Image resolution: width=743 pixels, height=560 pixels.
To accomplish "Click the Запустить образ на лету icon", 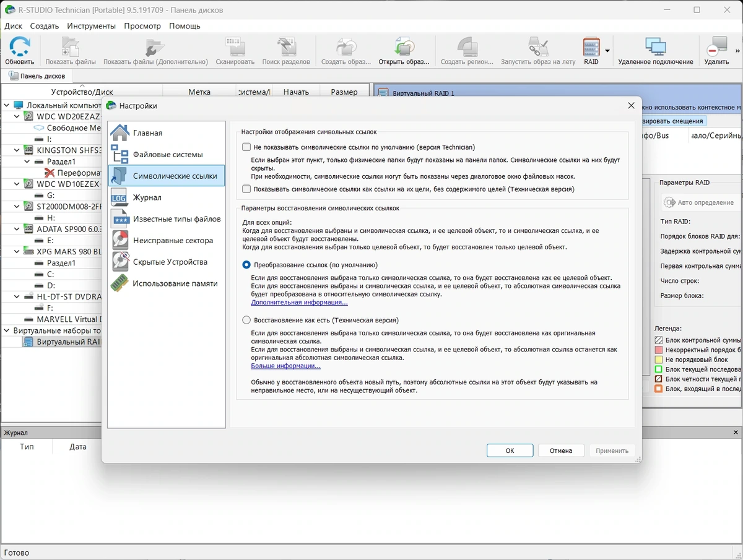I will [538, 47].
